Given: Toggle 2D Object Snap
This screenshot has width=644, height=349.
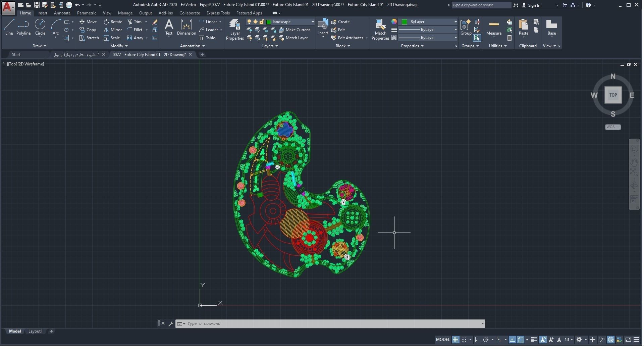Looking at the screenshot, I should (x=521, y=340).
